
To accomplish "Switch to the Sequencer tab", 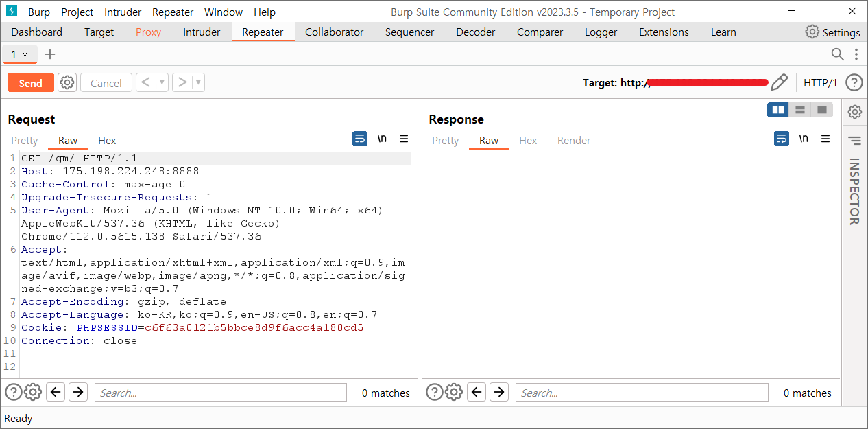I will (410, 32).
